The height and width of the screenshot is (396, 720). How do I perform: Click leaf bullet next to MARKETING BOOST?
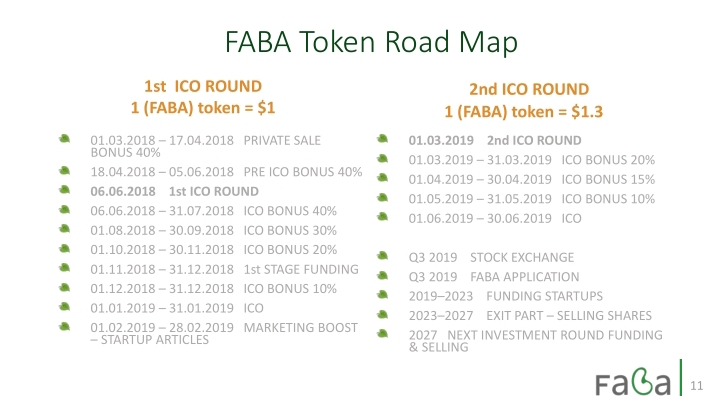coord(65,327)
